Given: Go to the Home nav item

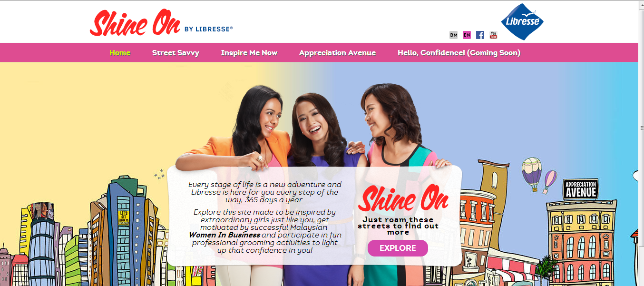Looking at the screenshot, I should click(x=120, y=52).
